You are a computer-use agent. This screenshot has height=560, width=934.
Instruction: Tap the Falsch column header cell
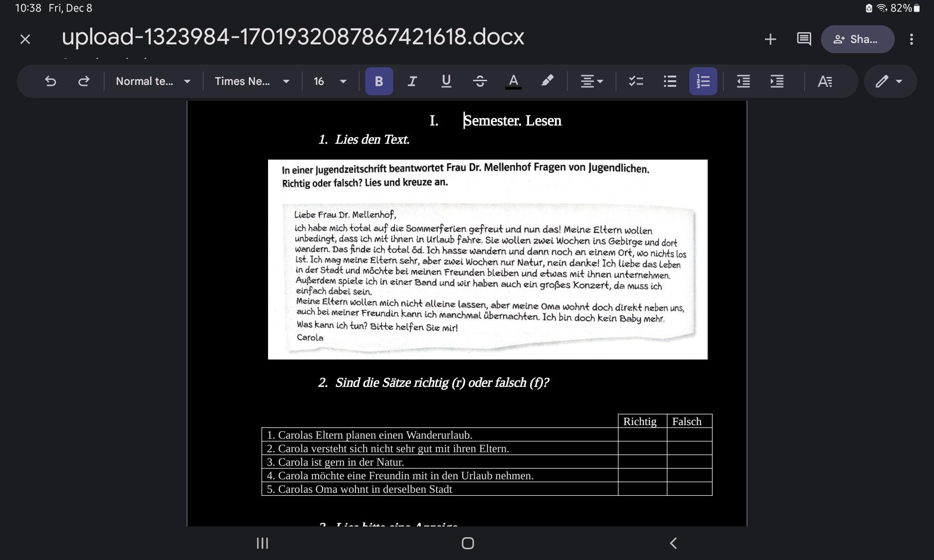[689, 421]
